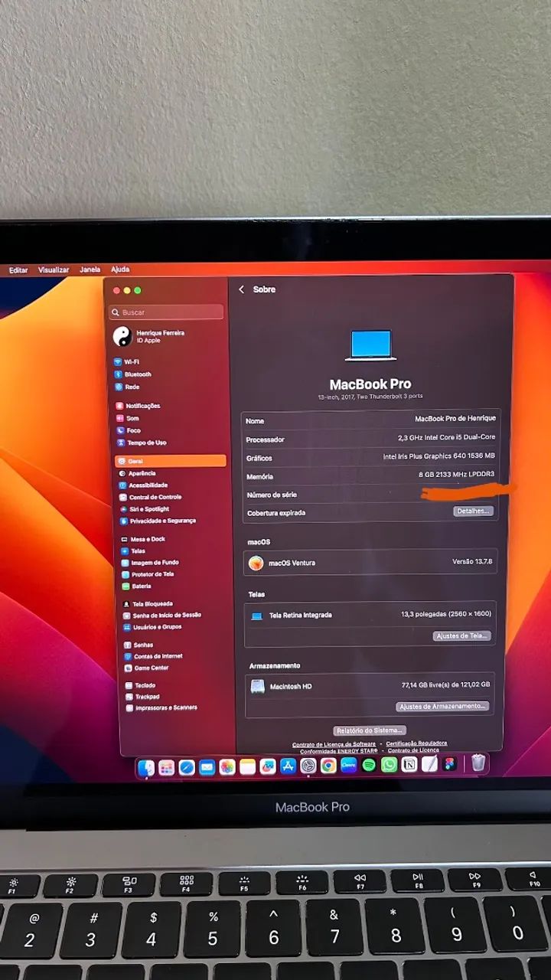551x980 pixels.
Task: Launch Figma from the Dock
Action: click(450, 764)
